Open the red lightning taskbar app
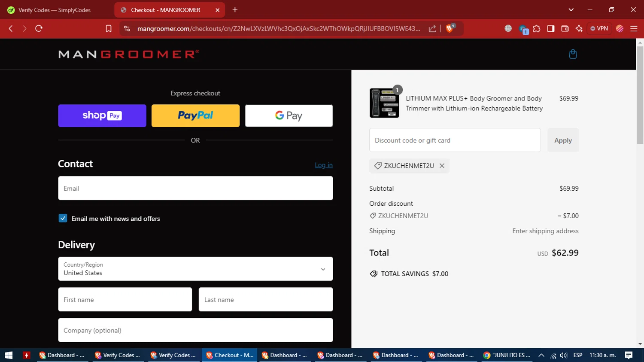Viewport: 644px width, 362px height. pos(27,355)
